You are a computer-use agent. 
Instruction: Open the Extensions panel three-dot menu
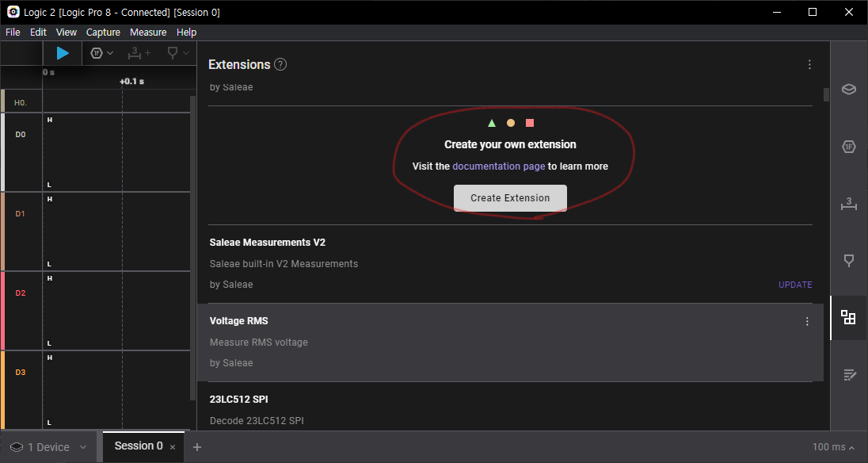tap(809, 65)
